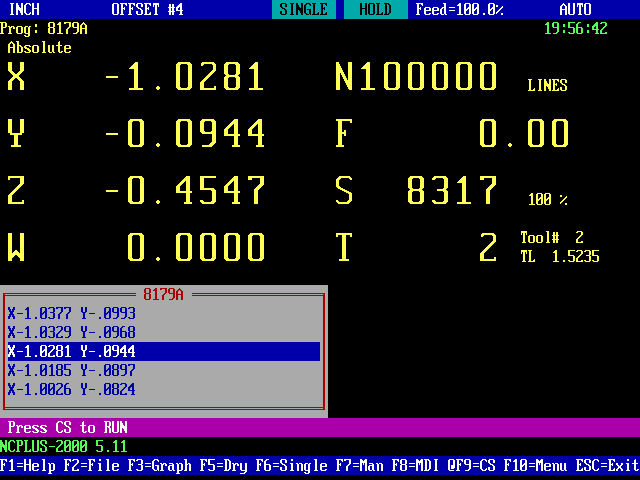Click the N100000 line number readout

pos(416,76)
